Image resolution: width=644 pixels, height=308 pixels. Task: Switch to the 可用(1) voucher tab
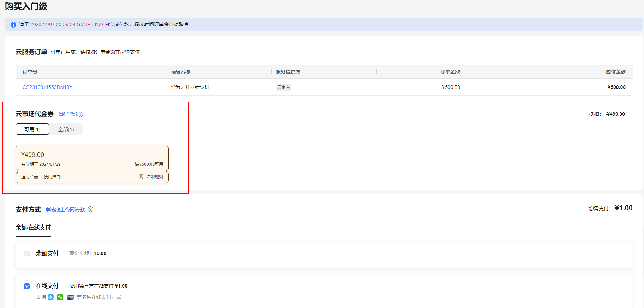(x=32, y=129)
